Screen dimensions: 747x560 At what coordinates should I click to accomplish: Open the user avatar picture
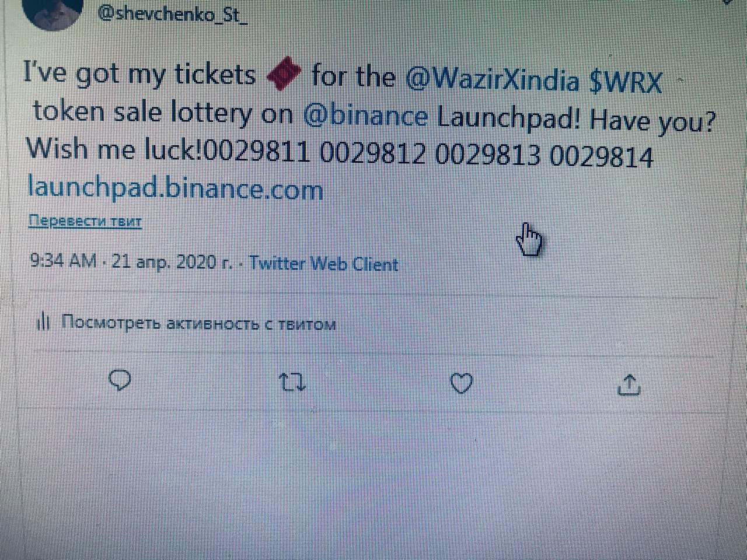click(x=55, y=12)
